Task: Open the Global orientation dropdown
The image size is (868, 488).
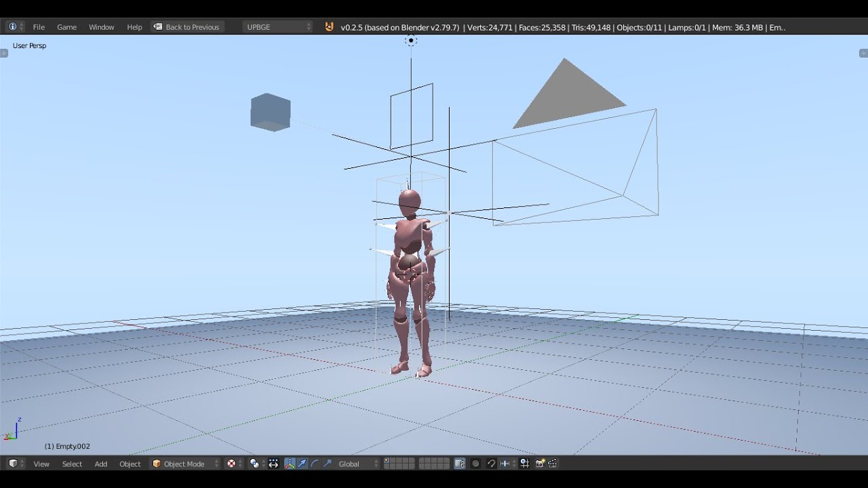Action: click(x=358, y=464)
